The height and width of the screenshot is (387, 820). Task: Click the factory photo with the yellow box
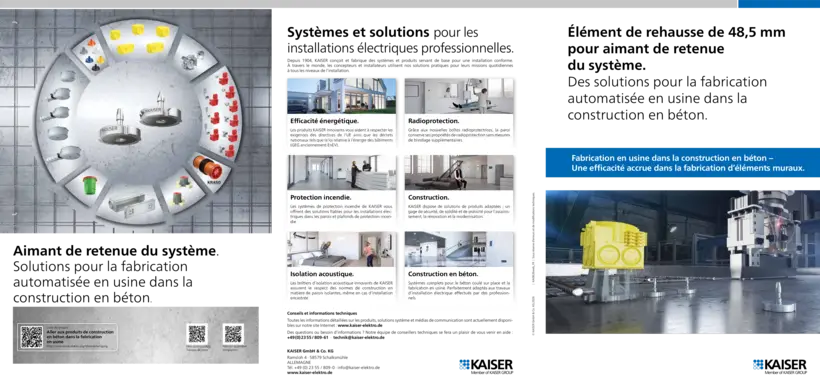pyautogui.click(x=682, y=261)
